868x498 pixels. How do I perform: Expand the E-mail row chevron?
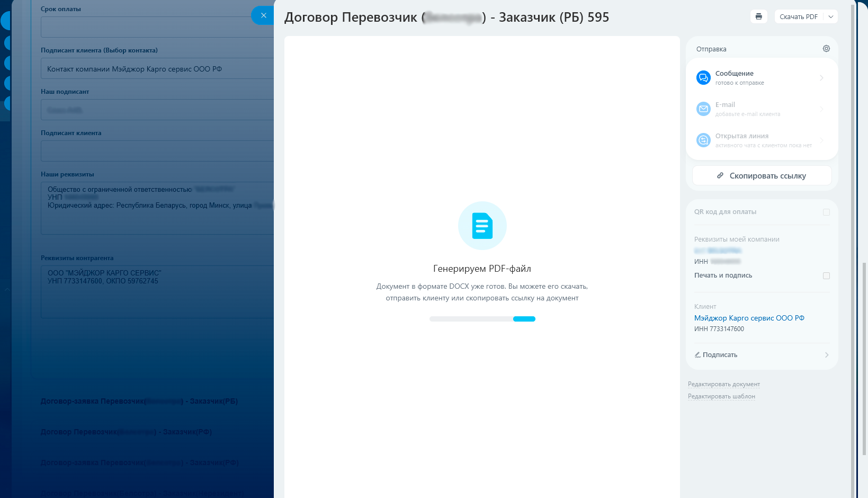click(x=822, y=109)
